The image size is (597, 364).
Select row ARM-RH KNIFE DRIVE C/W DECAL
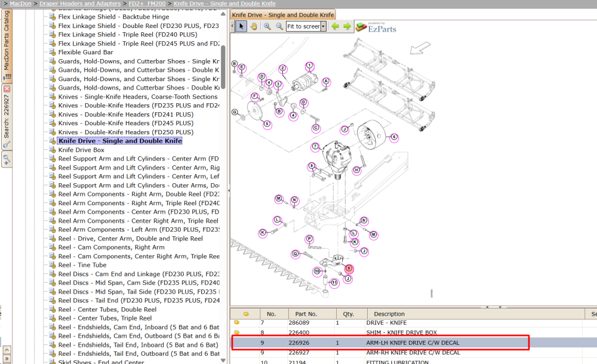414,353
